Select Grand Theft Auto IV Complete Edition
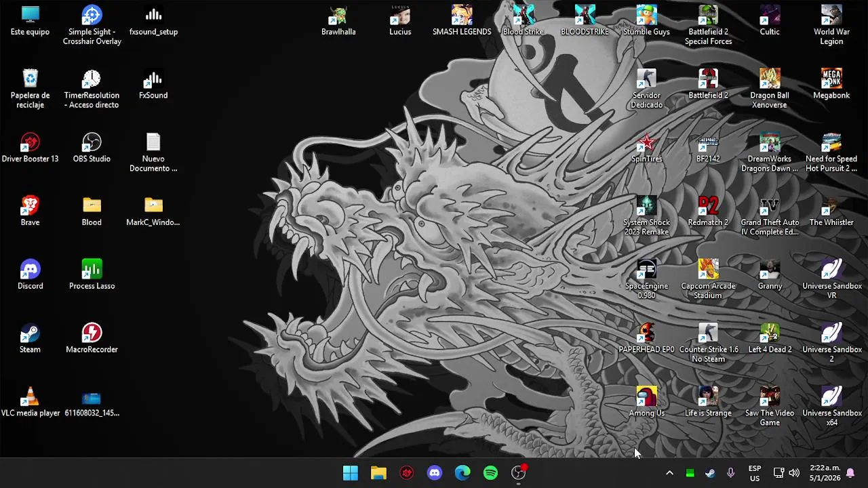 pyautogui.click(x=770, y=216)
